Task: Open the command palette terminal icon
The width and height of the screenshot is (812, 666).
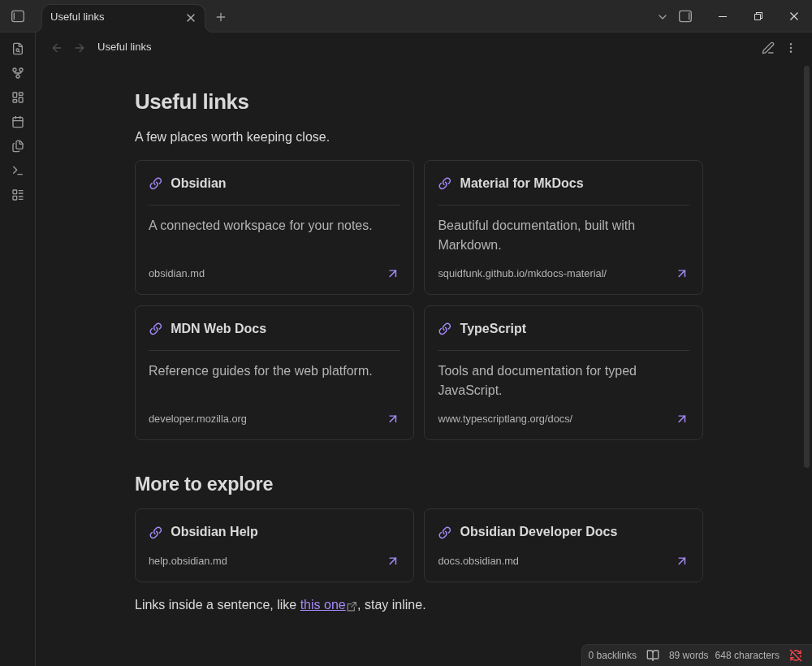Action: point(18,171)
